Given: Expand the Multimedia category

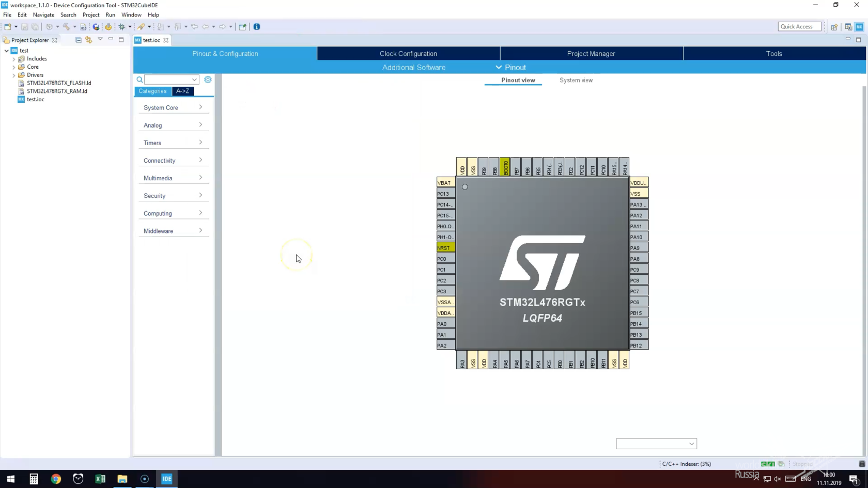Looking at the screenshot, I should click(x=173, y=178).
